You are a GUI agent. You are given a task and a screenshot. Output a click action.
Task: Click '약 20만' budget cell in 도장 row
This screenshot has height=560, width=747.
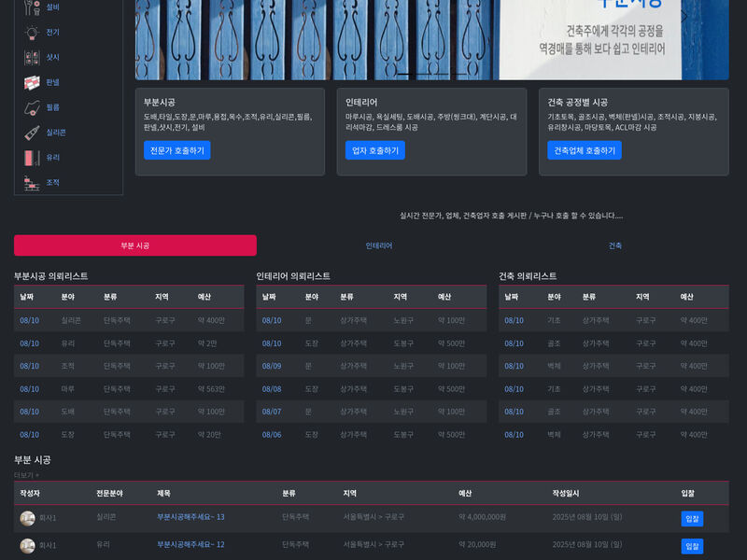(x=209, y=435)
